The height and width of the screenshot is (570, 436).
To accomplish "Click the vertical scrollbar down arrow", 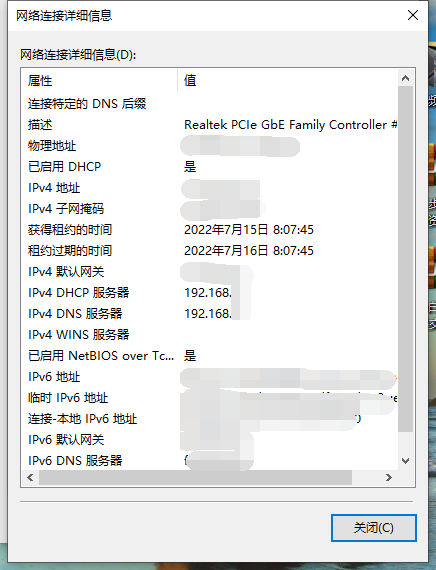I will [x=405, y=461].
